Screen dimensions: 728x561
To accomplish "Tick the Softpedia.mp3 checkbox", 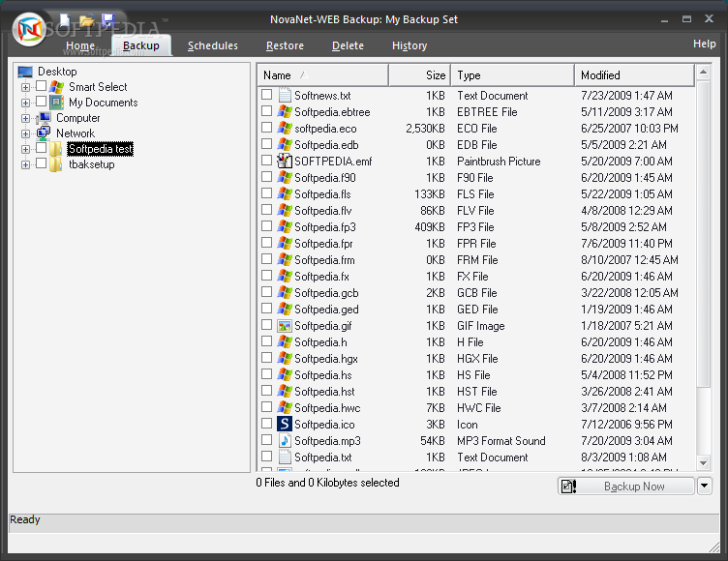I will click(x=266, y=440).
